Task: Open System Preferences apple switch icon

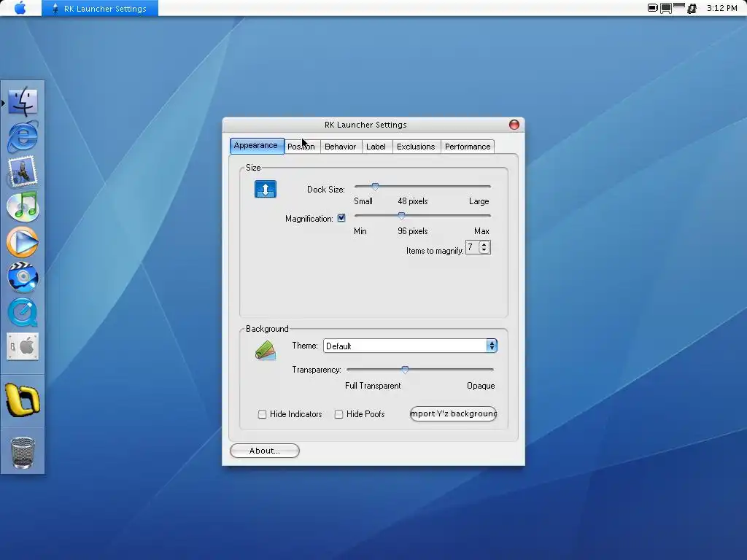Action: [x=23, y=346]
